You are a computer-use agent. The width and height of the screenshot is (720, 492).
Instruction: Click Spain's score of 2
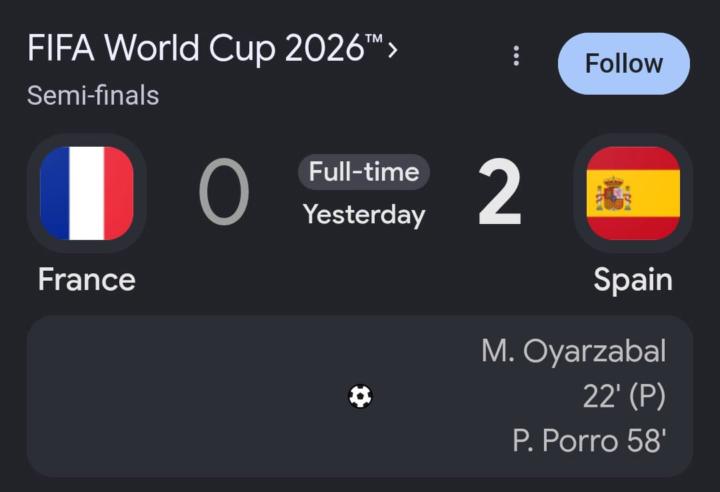(x=500, y=192)
